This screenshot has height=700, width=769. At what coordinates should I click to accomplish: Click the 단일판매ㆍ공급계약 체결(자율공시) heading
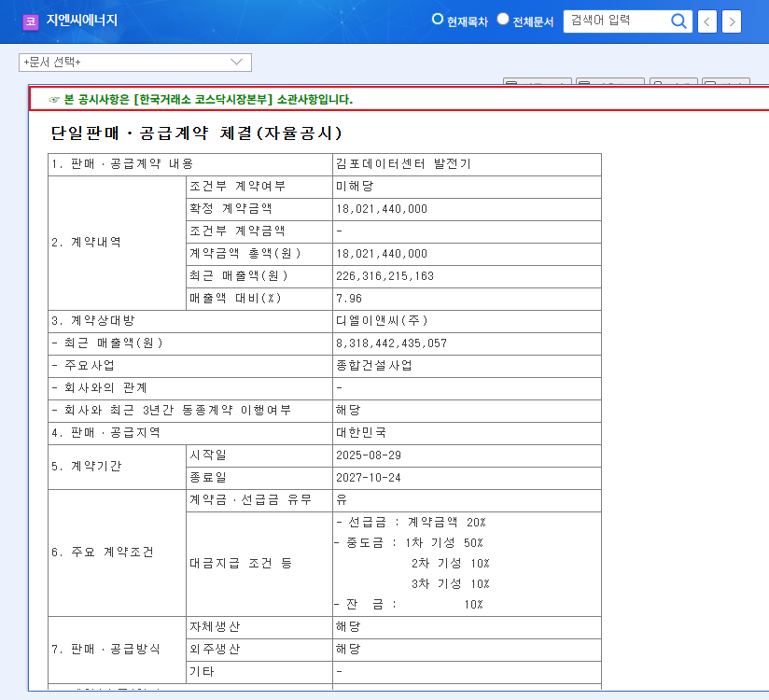coord(196,133)
